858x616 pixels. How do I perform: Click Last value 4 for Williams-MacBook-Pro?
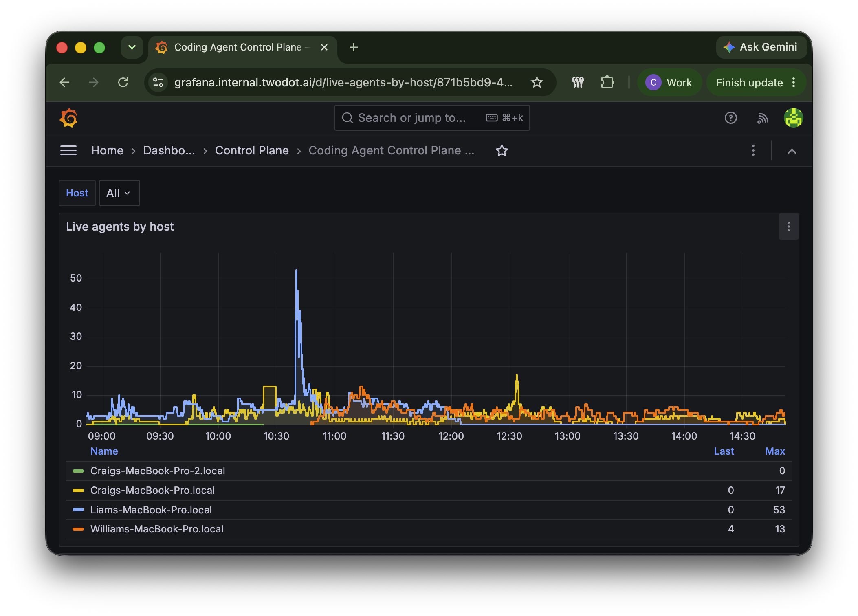[731, 529]
